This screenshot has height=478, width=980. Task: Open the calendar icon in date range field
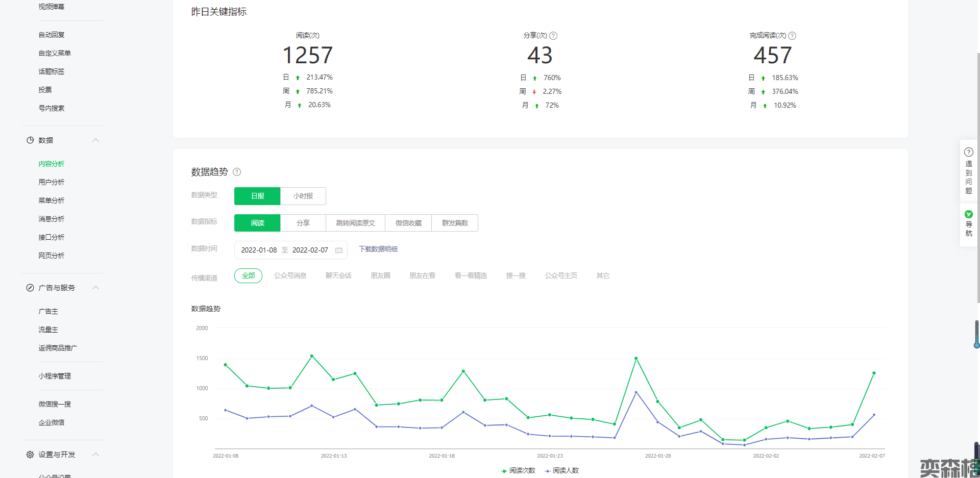(339, 250)
